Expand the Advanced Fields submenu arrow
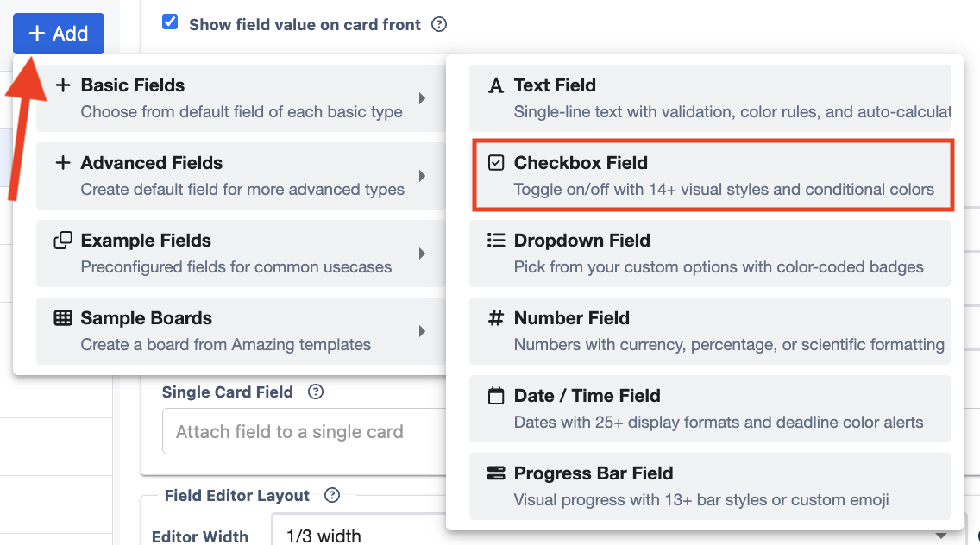Screen dimensions: 980x545 422,176
